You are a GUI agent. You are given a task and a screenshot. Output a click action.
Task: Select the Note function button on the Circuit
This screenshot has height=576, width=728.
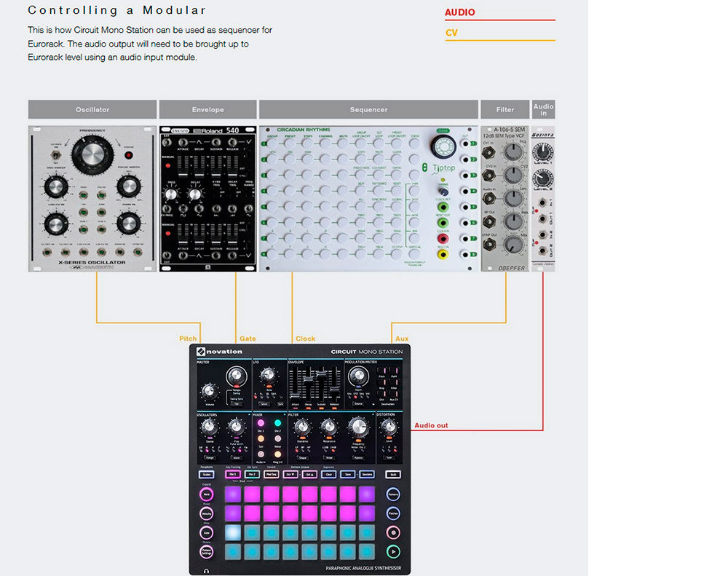[206, 494]
